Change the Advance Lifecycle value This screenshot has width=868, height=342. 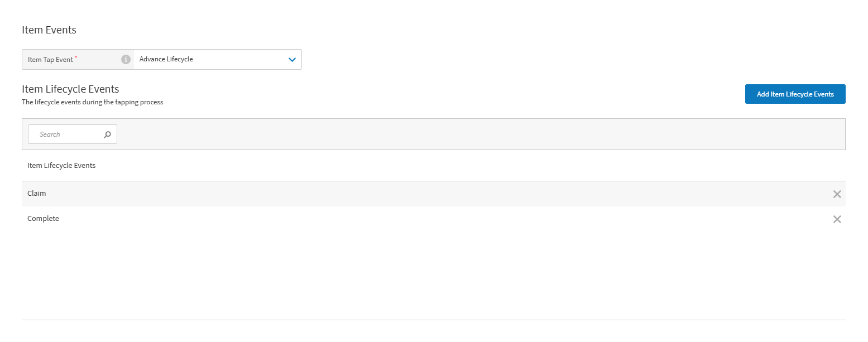218,59
